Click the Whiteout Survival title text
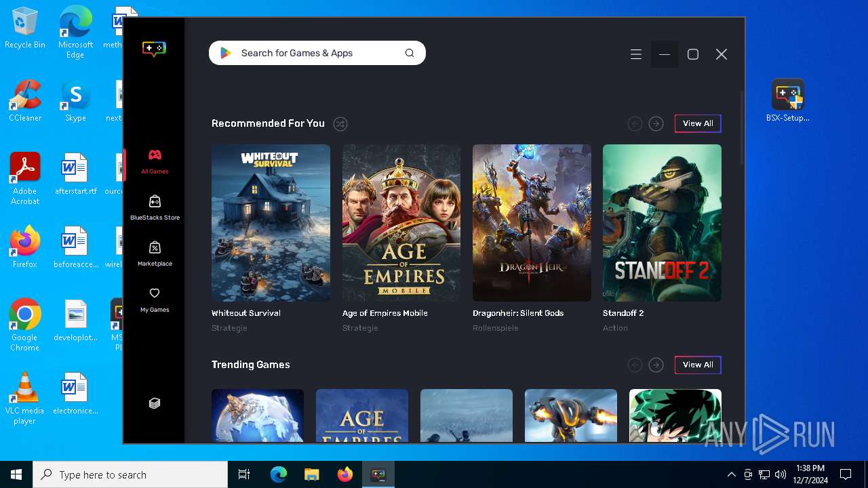Viewport: 868px width, 488px height. tap(245, 313)
